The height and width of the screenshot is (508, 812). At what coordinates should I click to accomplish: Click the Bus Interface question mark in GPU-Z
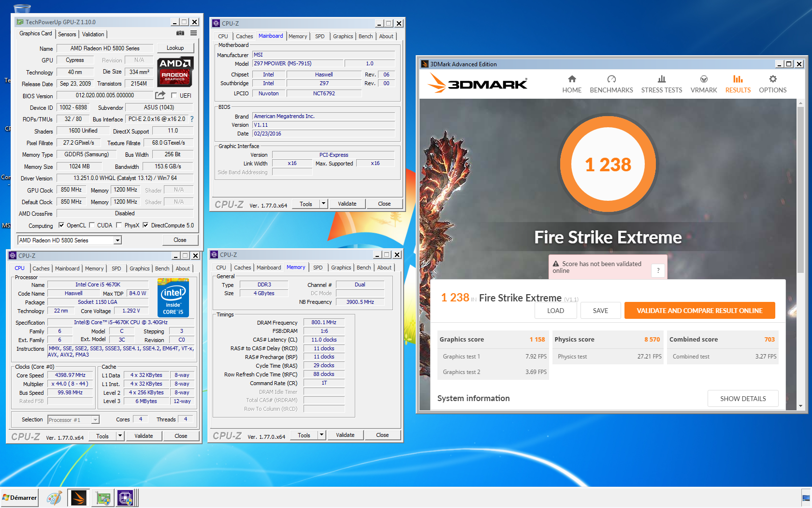[192, 119]
